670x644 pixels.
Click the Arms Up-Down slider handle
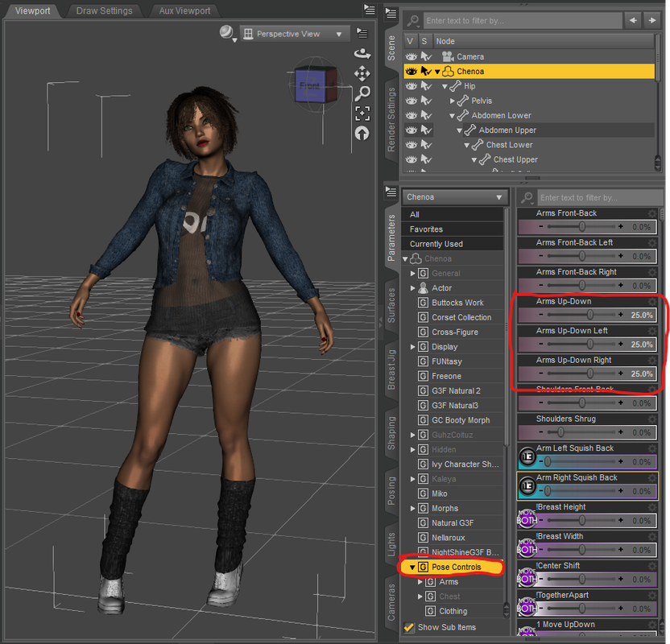tap(590, 315)
